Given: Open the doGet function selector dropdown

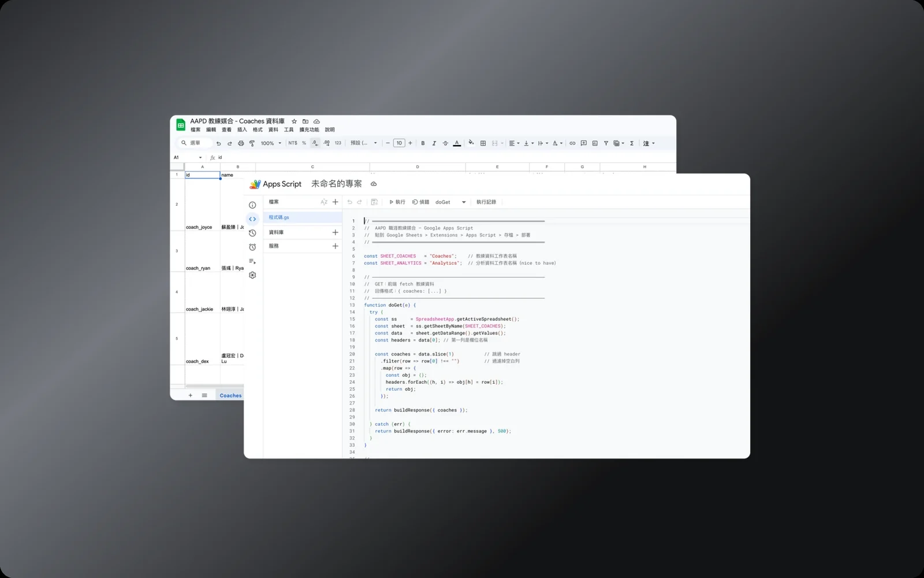Looking at the screenshot, I should click(x=450, y=202).
